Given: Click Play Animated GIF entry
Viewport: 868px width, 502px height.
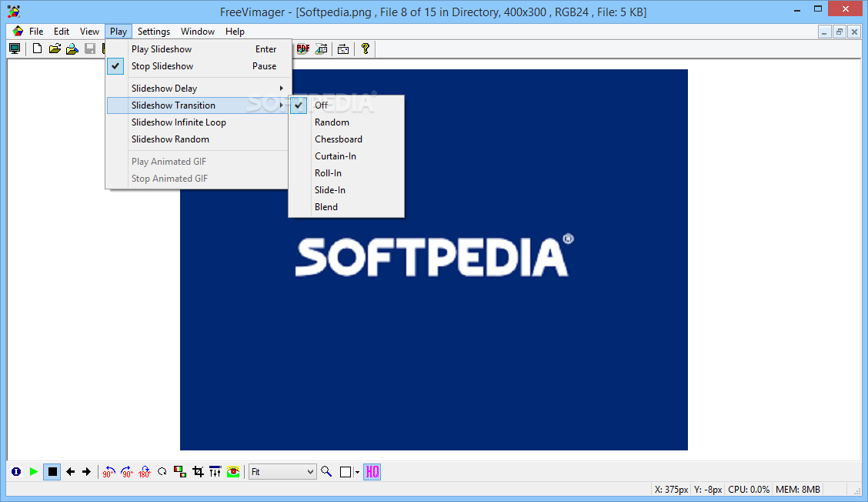Looking at the screenshot, I should coord(199,162).
